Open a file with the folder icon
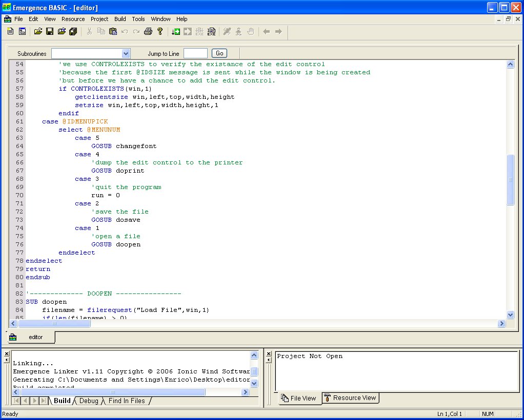 (38, 31)
